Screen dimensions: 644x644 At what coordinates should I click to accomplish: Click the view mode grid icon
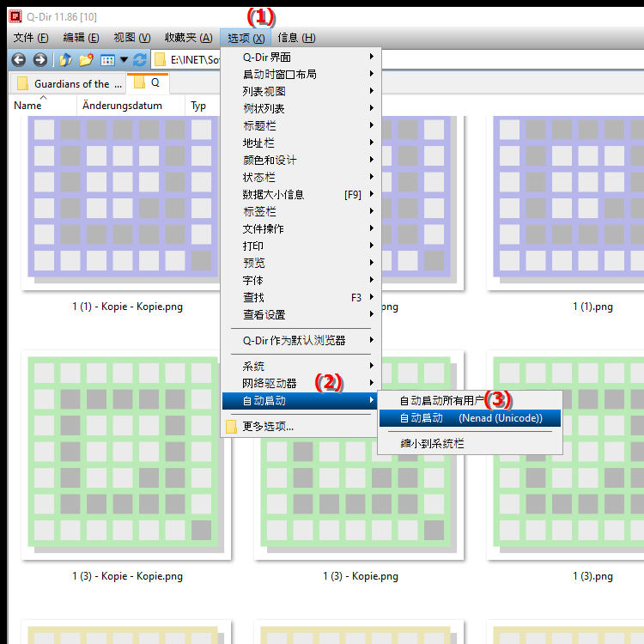(107, 60)
